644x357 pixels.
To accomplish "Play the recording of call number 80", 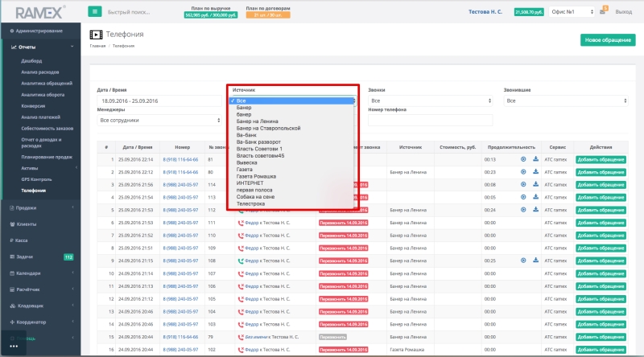I will 523,172.
